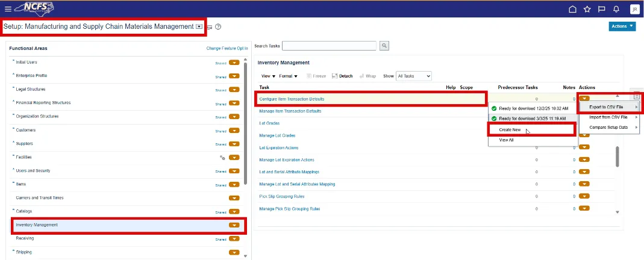Open Lot Expiration Actions task link
This screenshot has width=644, height=260.
tap(279, 147)
